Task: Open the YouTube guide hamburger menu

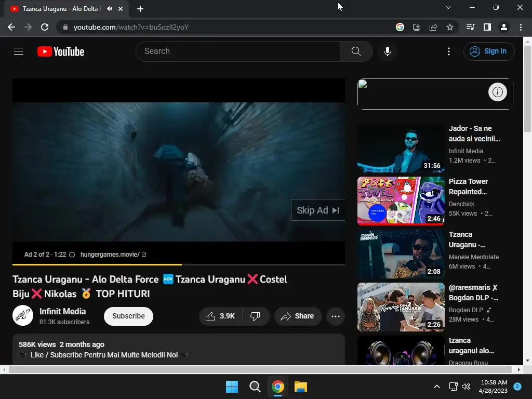Action: coord(19,51)
